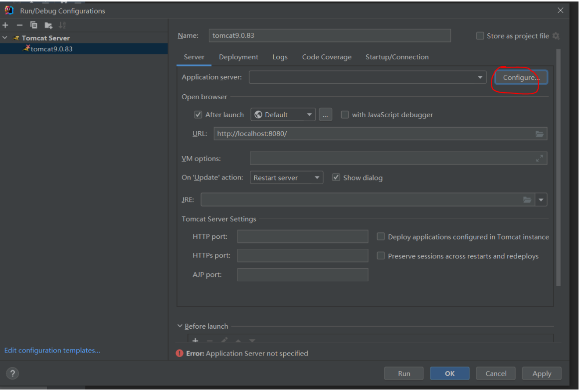Open the Restart server update action dropdown
The height and width of the screenshot is (392, 582).
(287, 178)
